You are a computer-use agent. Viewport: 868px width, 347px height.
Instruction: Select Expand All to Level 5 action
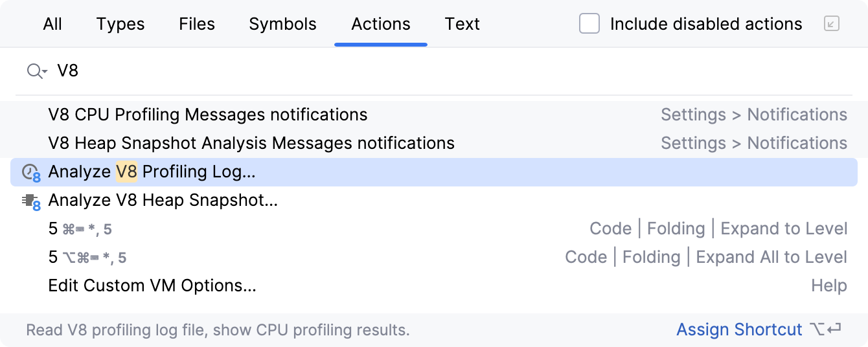389,258
